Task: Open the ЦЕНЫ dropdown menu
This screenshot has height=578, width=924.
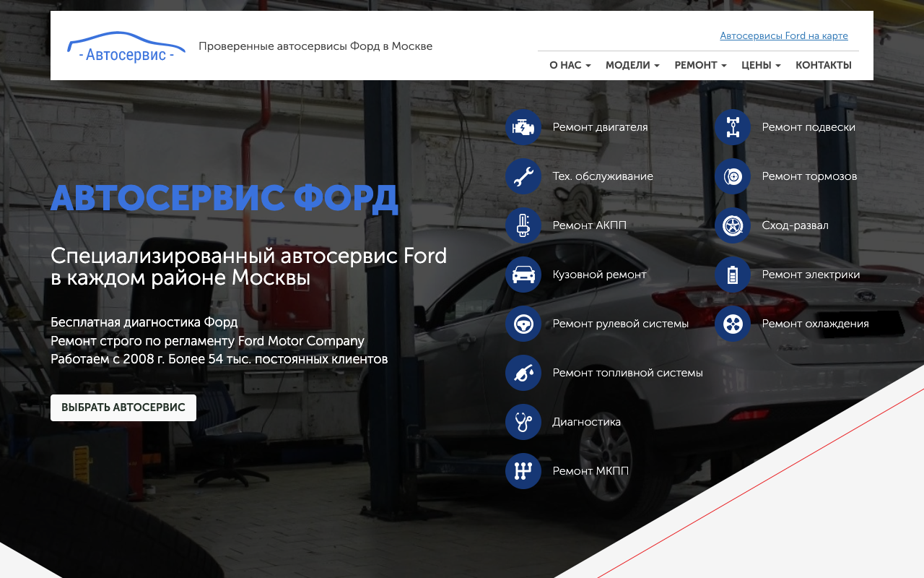Action: [761, 65]
